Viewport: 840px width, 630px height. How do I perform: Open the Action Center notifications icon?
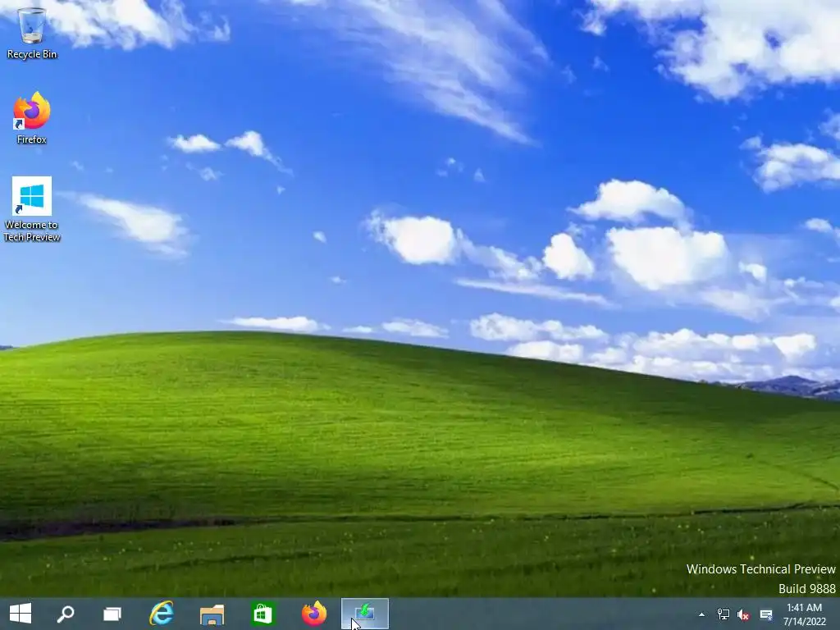pyautogui.click(x=766, y=614)
